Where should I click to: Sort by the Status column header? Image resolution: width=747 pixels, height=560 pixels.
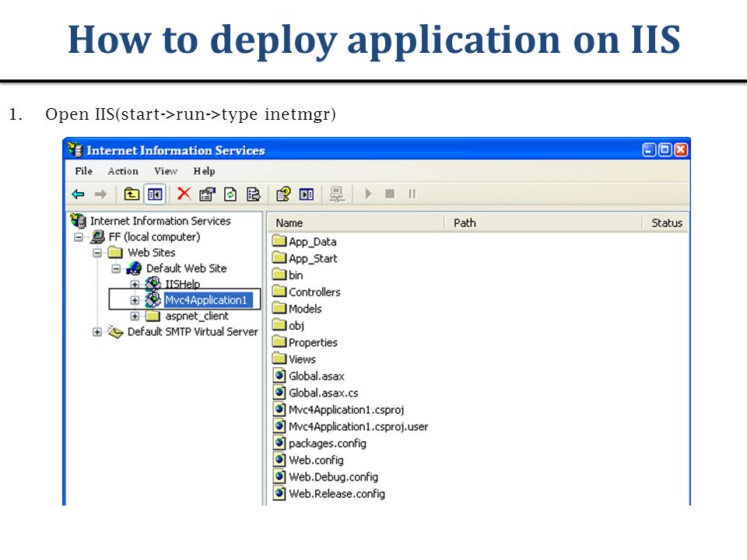667,223
